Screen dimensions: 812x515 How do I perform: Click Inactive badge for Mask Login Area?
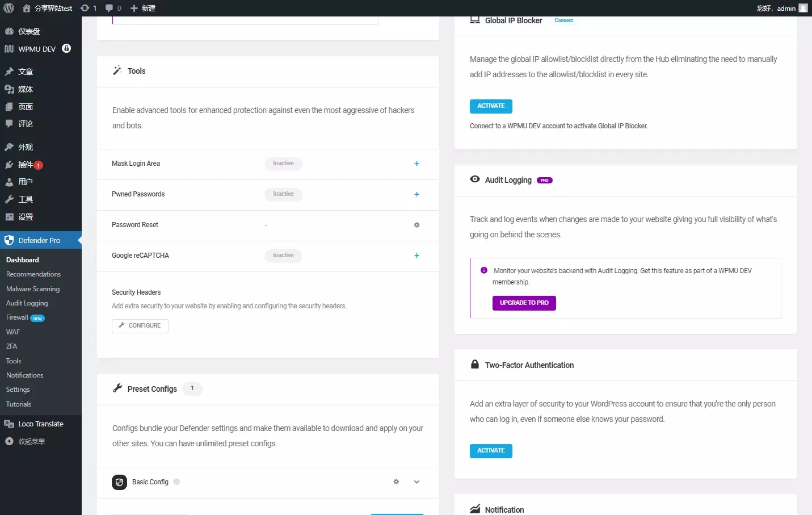[x=283, y=164]
